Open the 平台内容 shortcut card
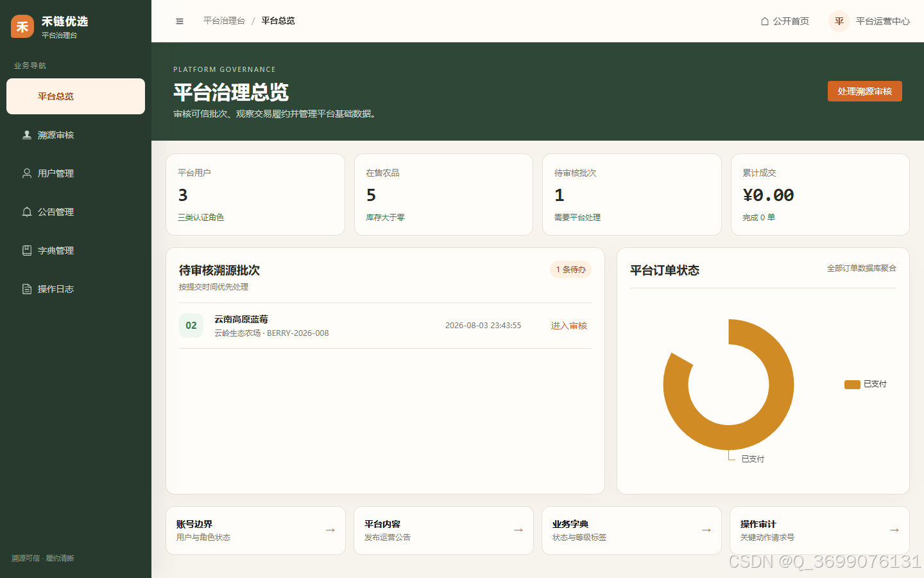Screen dimensions: 924x578 pyautogui.click(x=443, y=530)
